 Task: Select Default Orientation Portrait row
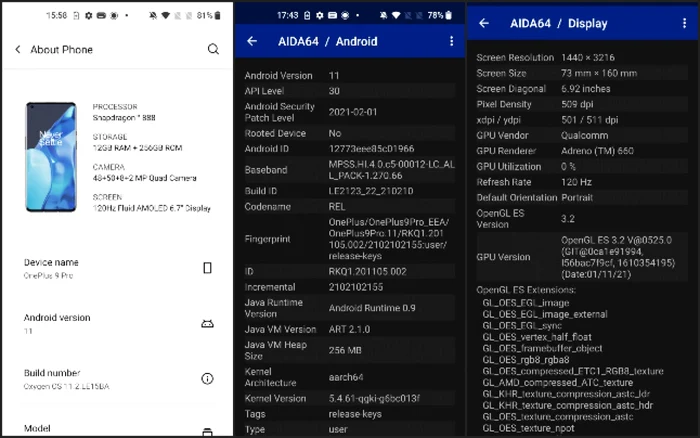coord(582,198)
